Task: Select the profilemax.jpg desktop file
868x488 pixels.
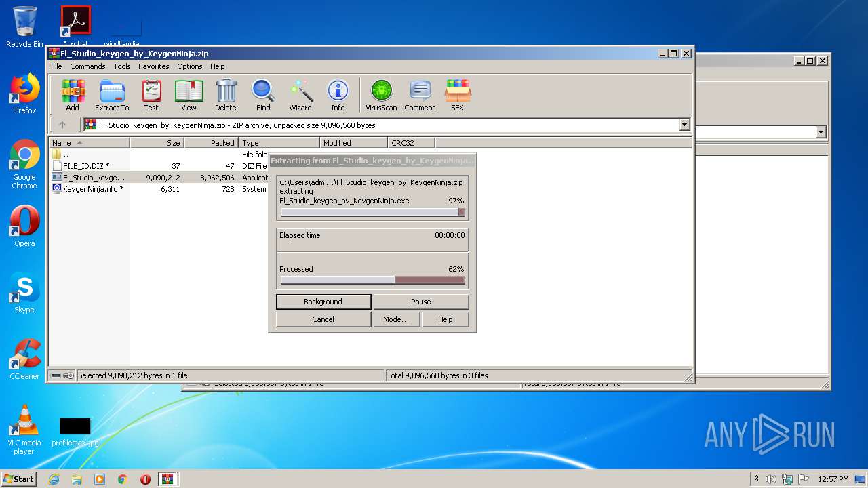Action: (75, 432)
